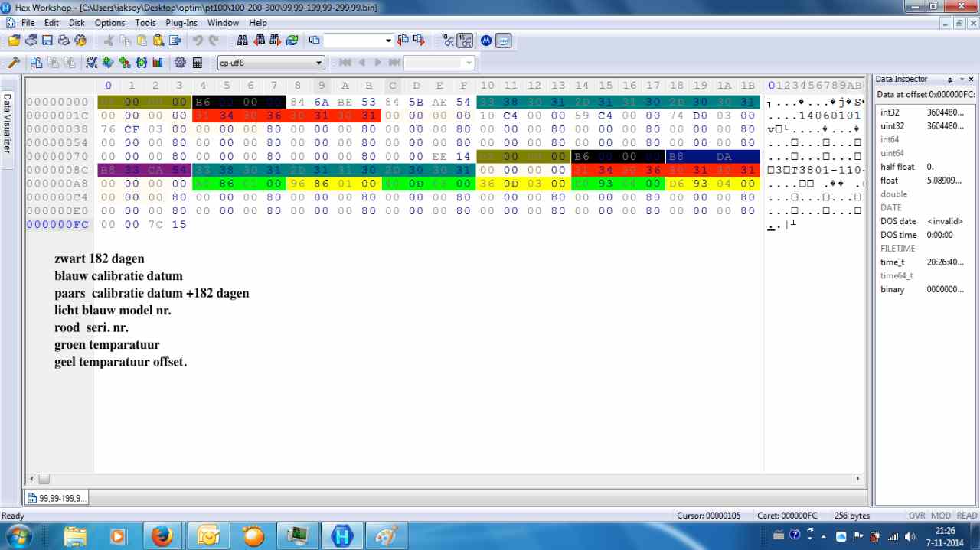This screenshot has height=550, width=980.
Task: Open the calculator icon in the toolbar
Action: point(198,63)
